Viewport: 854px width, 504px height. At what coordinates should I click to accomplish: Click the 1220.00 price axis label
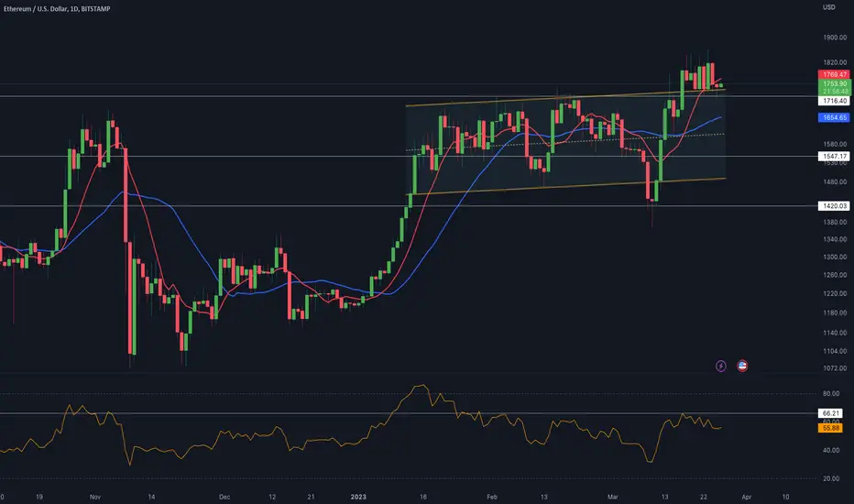pos(835,293)
